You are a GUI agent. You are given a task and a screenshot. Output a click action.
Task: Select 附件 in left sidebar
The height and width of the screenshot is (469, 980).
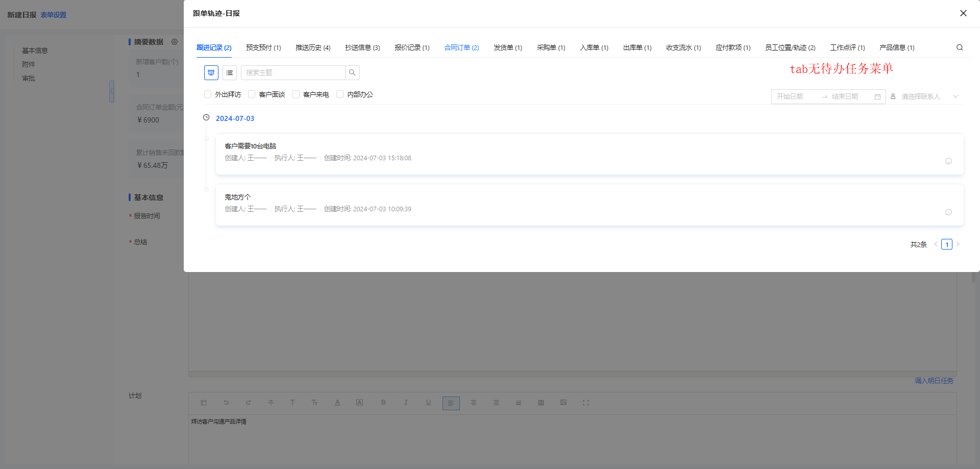(29, 64)
